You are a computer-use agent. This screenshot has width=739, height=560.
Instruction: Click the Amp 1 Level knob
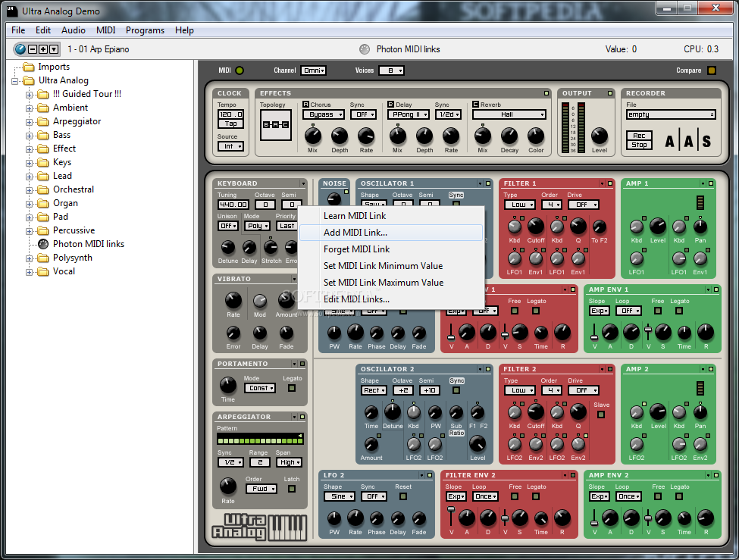click(x=657, y=227)
